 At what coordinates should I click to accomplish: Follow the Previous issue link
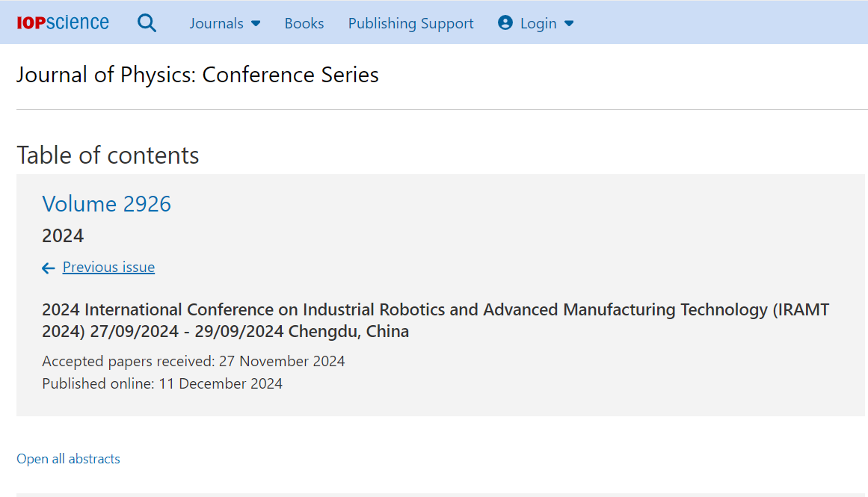108,267
